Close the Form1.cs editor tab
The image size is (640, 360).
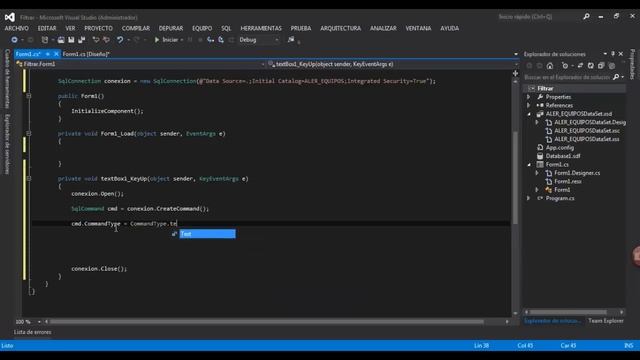pyautogui.click(x=56, y=54)
